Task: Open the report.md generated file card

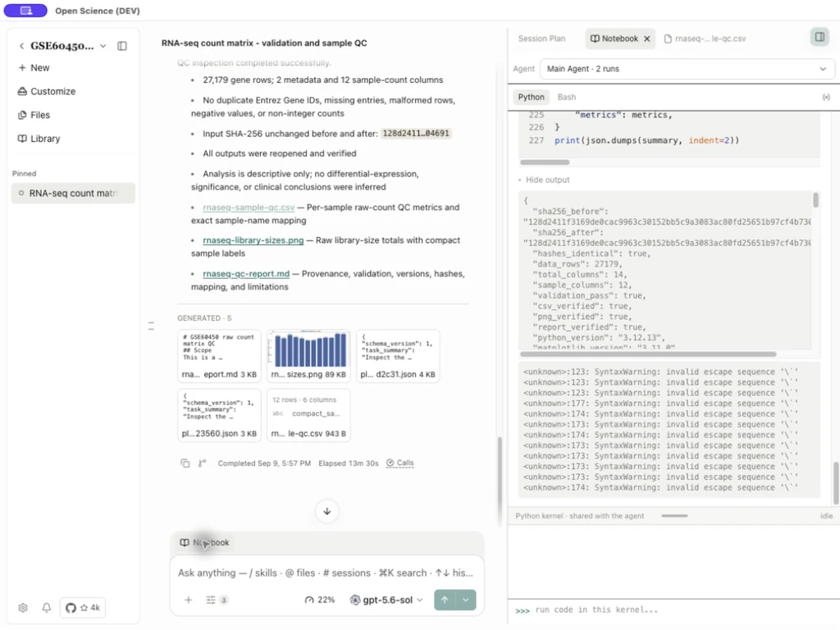Action: click(x=219, y=356)
